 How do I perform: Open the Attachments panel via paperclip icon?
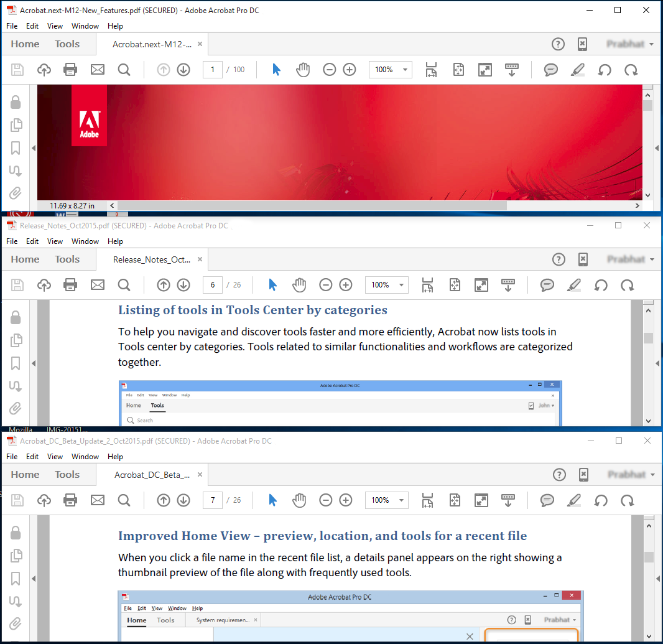point(16,193)
